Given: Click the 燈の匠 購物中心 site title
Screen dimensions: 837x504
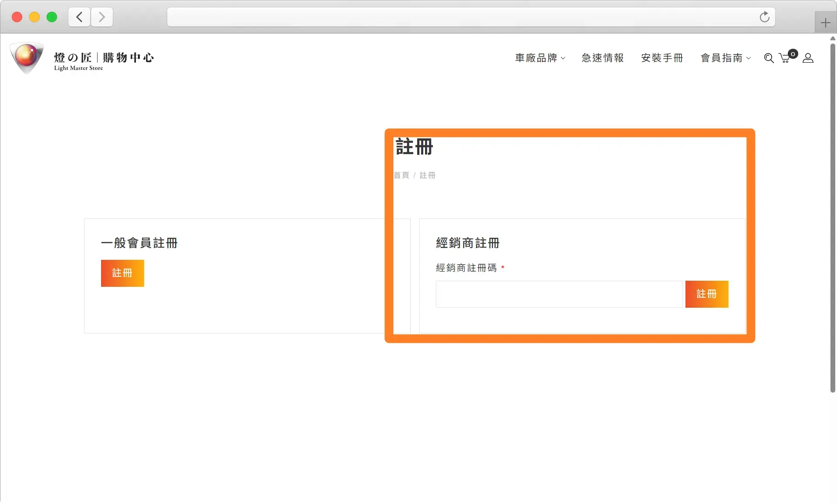Looking at the screenshot, I should 104,57.
